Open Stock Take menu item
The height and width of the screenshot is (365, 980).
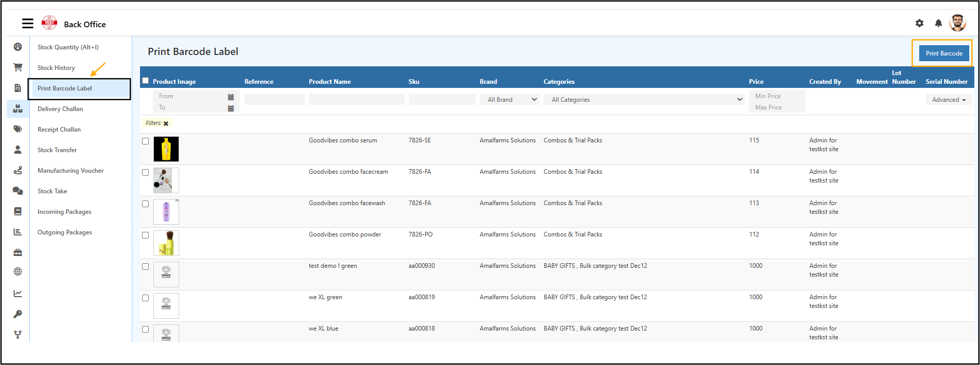[x=52, y=191]
